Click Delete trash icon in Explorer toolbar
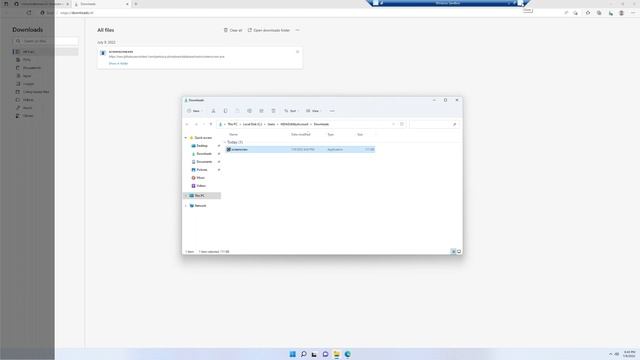This screenshot has width=640, height=360. pos(273,111)
